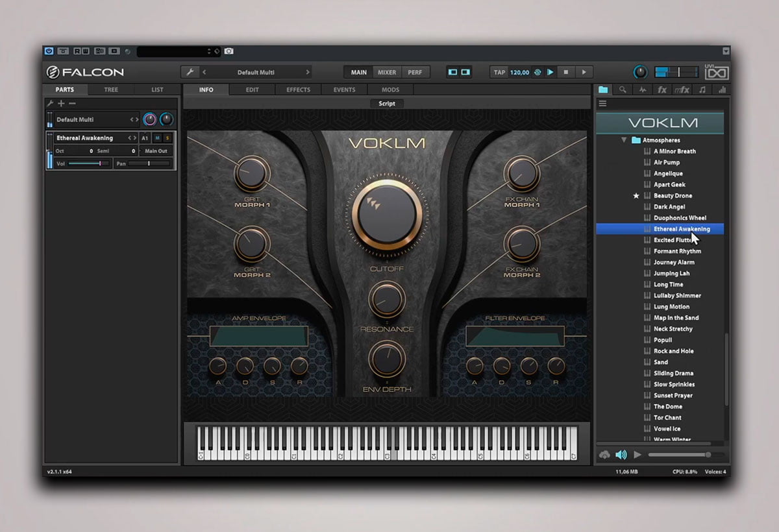This screenshot has height=532, width=779.
Task: Select the Sunset Prayer preset
Action: coord(673,395)
